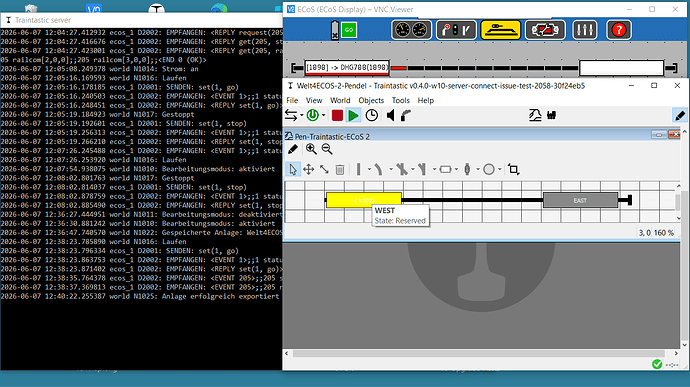
Task: Click the red ECoS help question mark
Action: pos(619,30)
